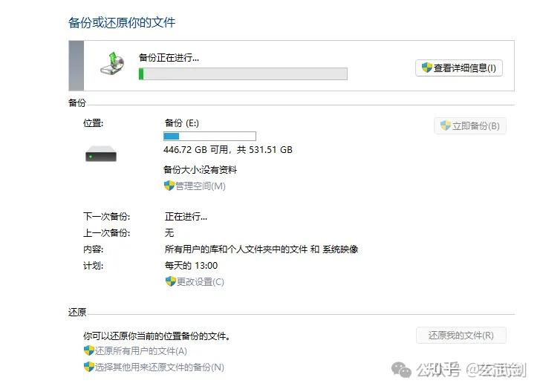The image size is (540, 392).
Task: Click the shield icon on 立即备份(B) button
Action: [445, 125]
